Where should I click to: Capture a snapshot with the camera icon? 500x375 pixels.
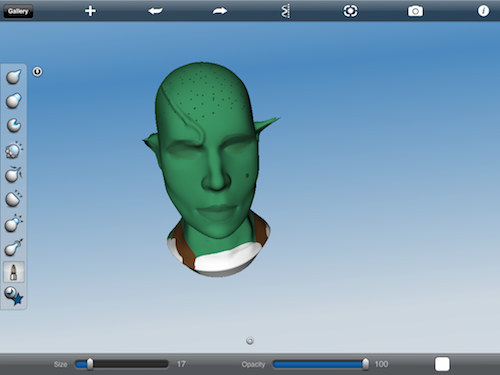[x=415, y=11]
